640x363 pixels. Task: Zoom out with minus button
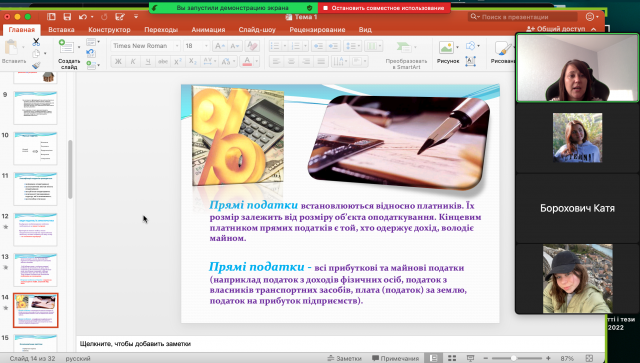[x=485, y=358]
